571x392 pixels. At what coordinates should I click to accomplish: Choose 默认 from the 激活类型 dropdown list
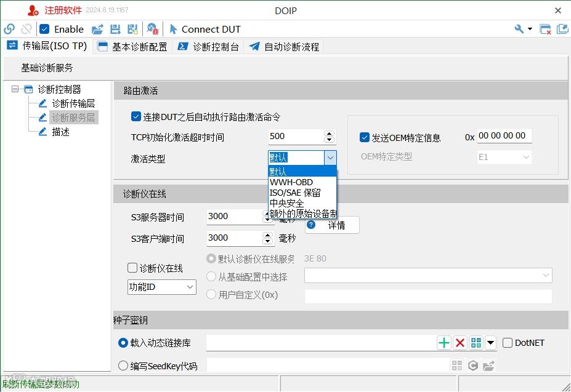click(302, 171)
